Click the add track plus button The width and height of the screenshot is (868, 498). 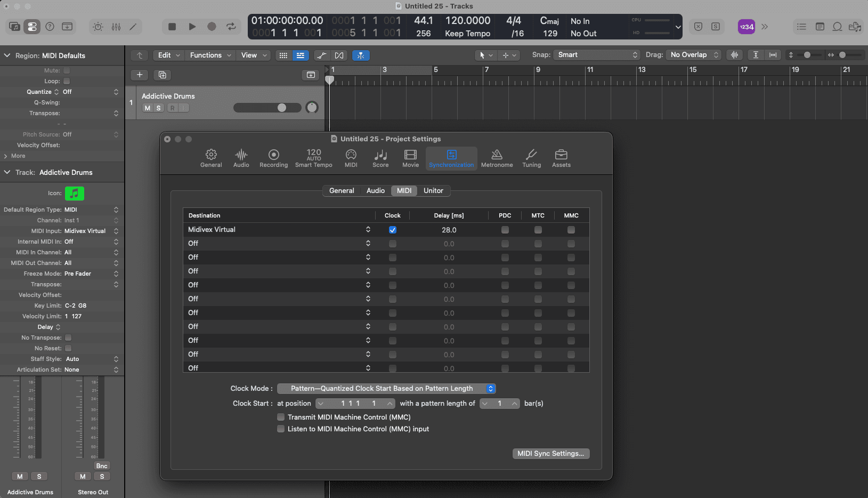[x=140, y=75]
